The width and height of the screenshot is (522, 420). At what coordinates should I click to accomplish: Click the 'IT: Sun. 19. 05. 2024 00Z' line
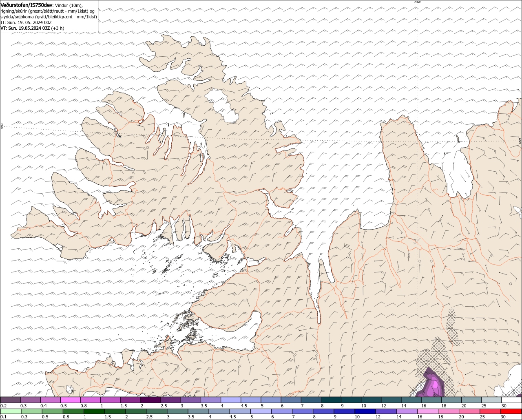pos(26,22)
